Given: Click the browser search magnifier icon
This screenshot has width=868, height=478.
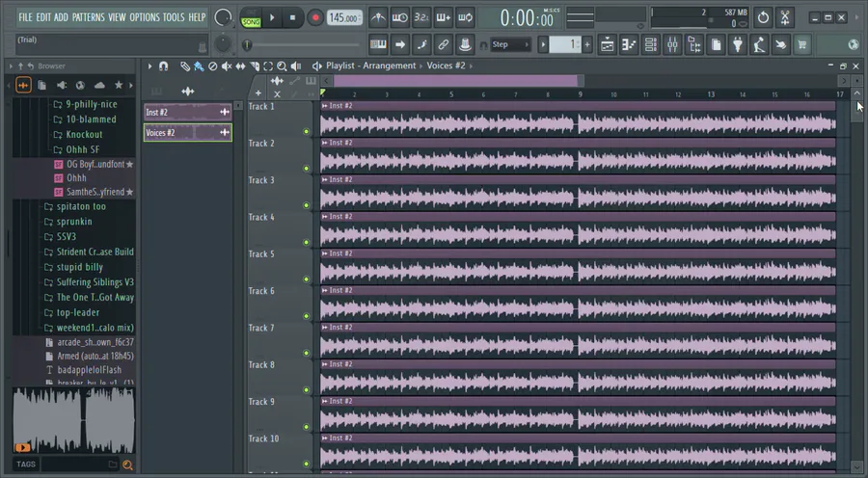Looking at the screenshot, I should click(x=128, y=465).
